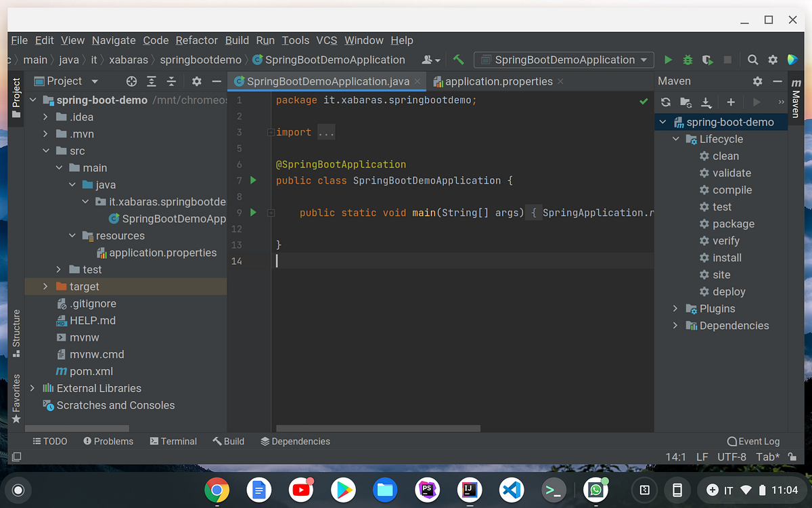Screen dimensions: 812x508
Task: Generate sources and update folders in Maven
Action: 686,102
